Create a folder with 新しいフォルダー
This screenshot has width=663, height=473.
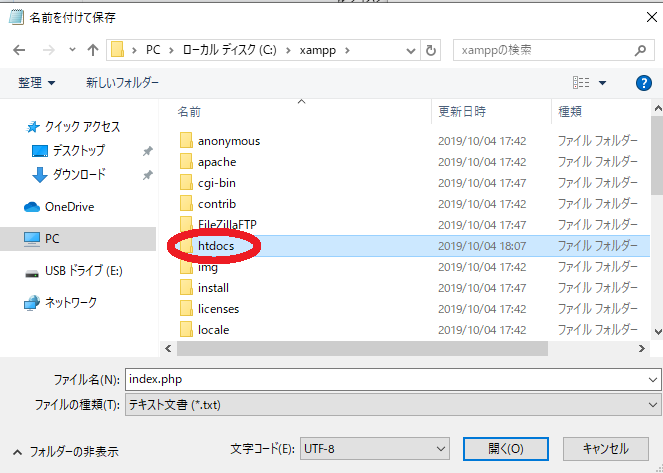tap(122, 82)
